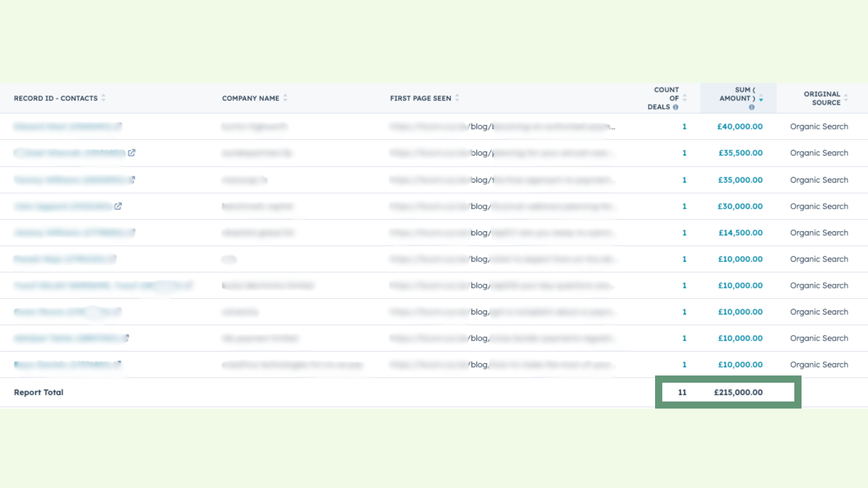Open the £30,000.00 amount link
This screenshot has height=488, width=868.
(740, 206)
